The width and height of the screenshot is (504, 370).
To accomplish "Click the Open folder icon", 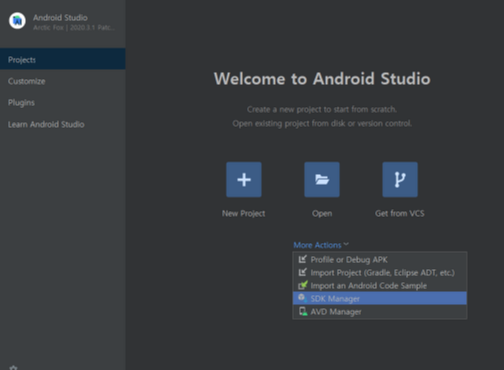I will (x=322, y=180).
